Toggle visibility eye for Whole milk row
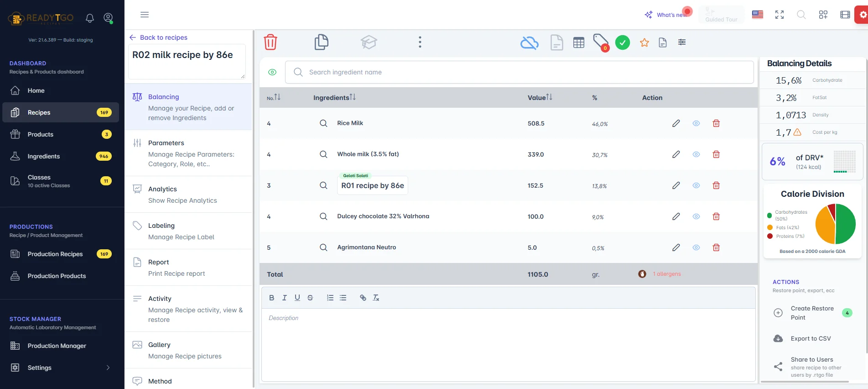The height and width of the screenshot is (389, 868). 696,154
